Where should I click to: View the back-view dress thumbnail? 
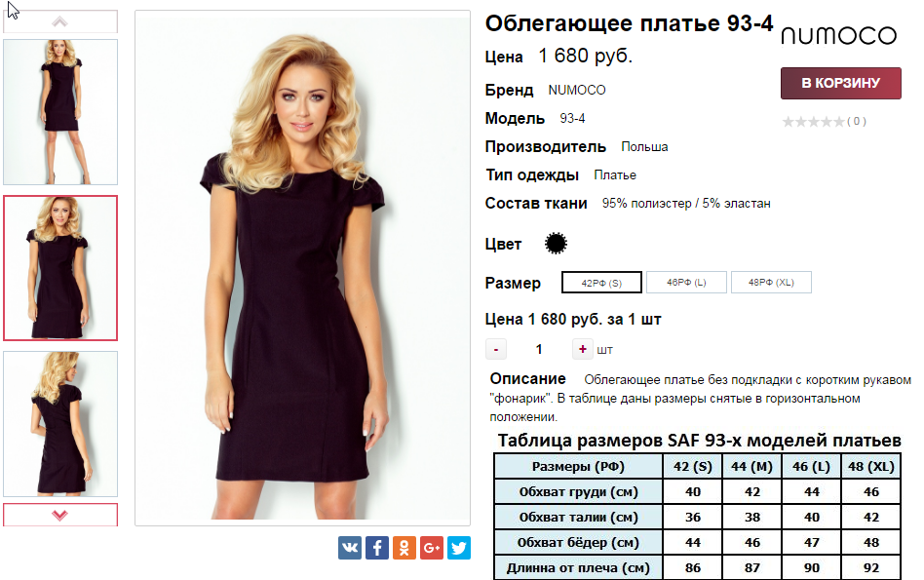coord(60,424)
